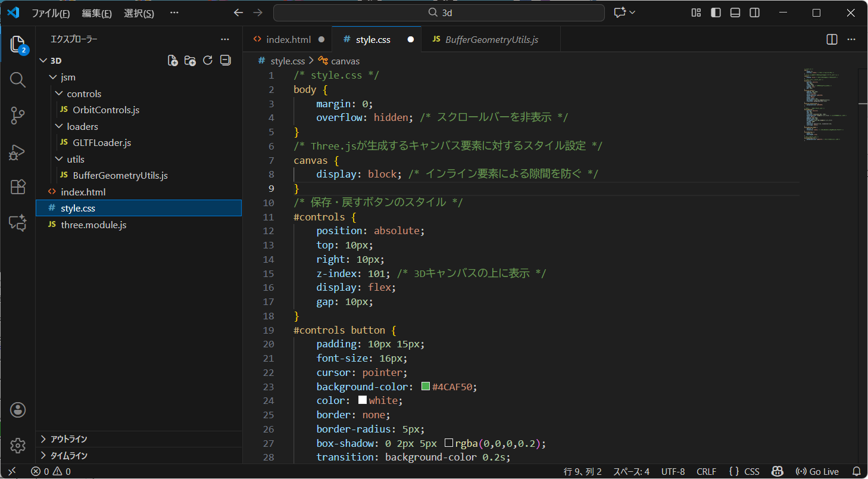Toggle the secondary side bar
This screenshot has width=868, height=479.
point(754,12)
